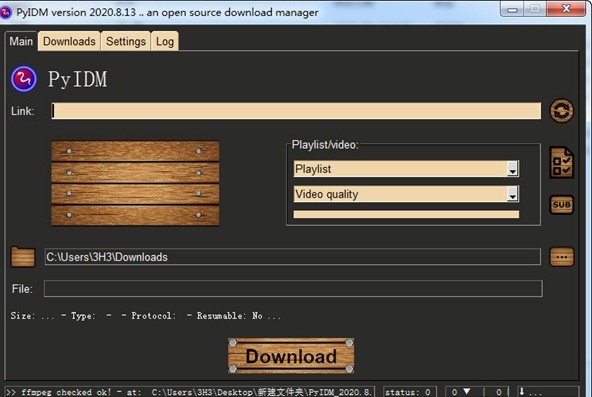Click the download folder path field
Screen dimensions: 592x397
(x=293, y=257)
